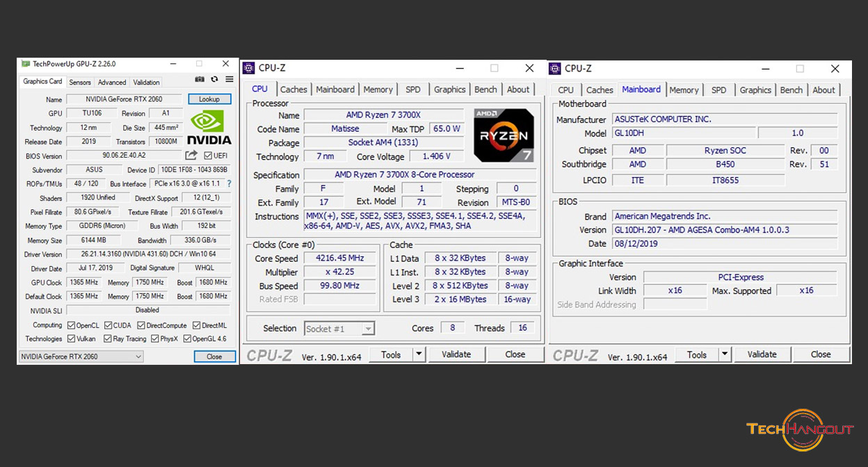Select the SPD tab in the CPU-Z mainboard window
The image size is (868, 467).
click(x=719, y=90)
